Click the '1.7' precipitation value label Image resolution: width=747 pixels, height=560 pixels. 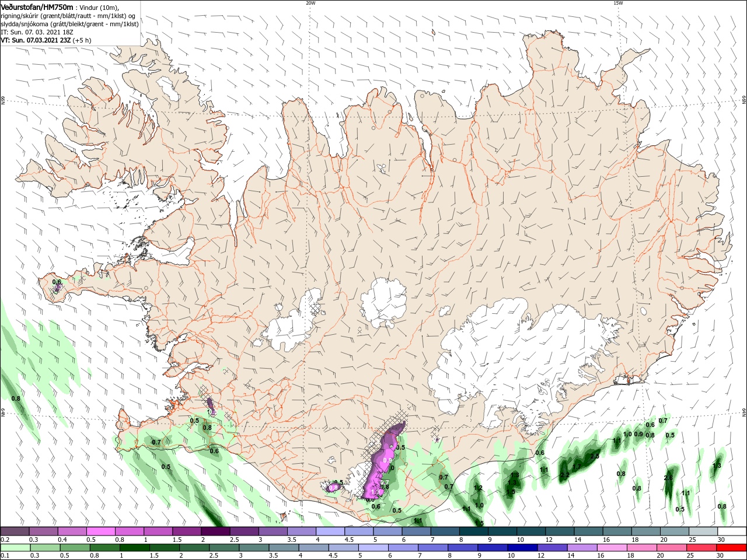577,467
